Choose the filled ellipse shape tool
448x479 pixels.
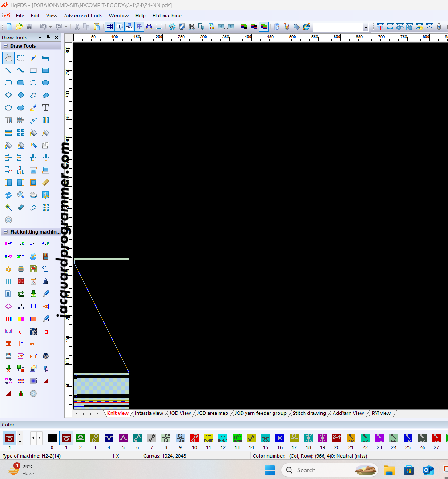tap(45, 83)
